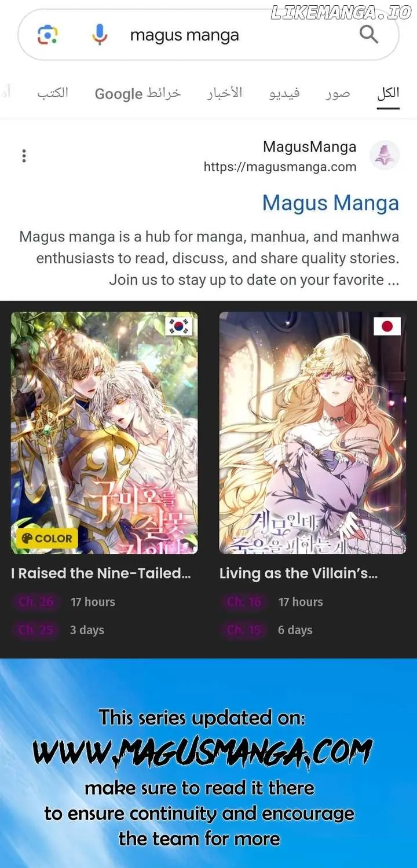The width and height of the screenshot is (417, 868).
Task: Open the three-dot menu beside MagusManga result
Action: [24, 156]
